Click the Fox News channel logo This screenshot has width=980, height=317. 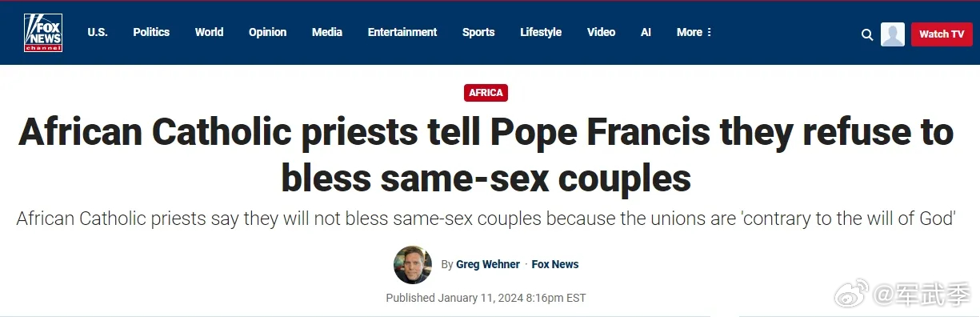(43, 33)
